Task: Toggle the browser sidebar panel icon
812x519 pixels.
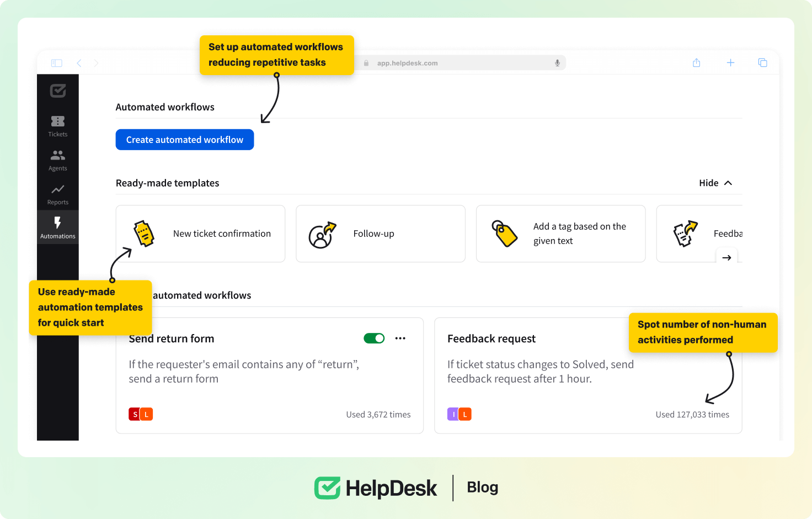Action: [x=57, y=63]
